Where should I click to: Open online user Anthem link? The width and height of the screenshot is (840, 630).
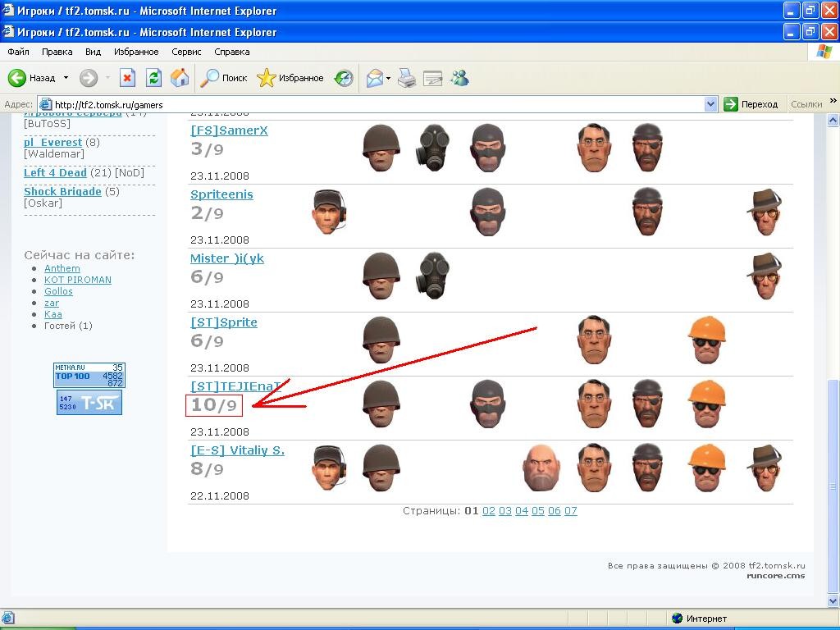tap(62, 268)
